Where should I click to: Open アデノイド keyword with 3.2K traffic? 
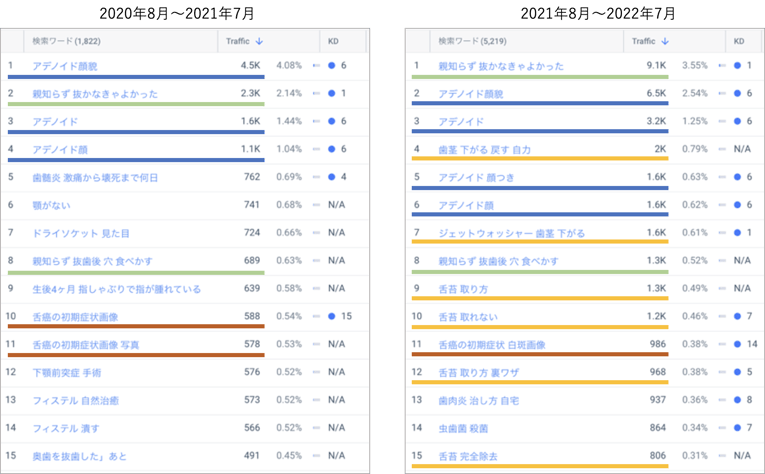pyautogui.click(x=461, y=121)
